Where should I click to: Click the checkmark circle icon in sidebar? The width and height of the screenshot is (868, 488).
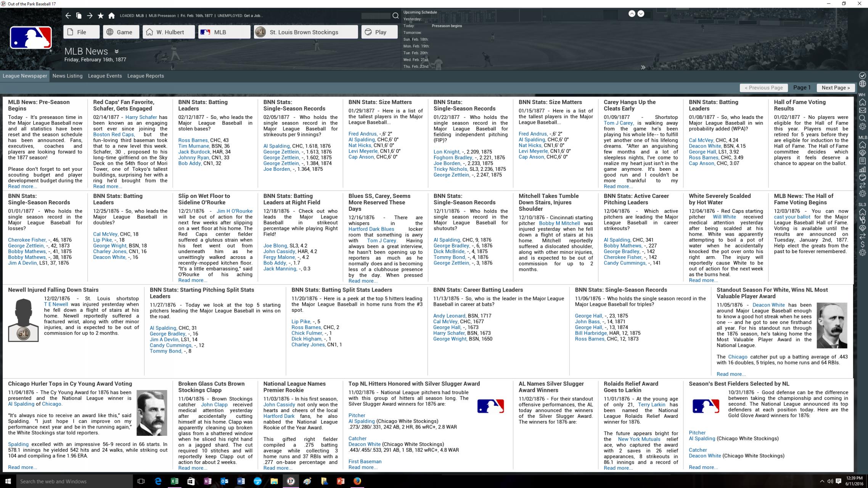[862, 75]
